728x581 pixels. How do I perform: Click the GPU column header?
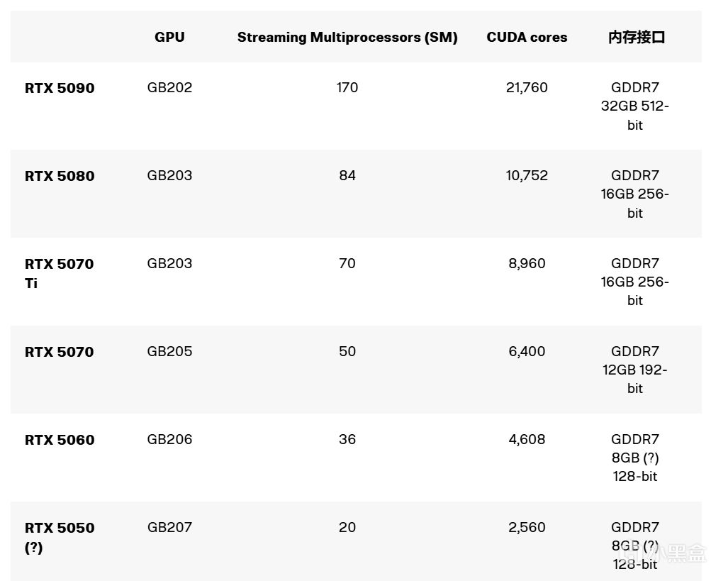[169, 37]
